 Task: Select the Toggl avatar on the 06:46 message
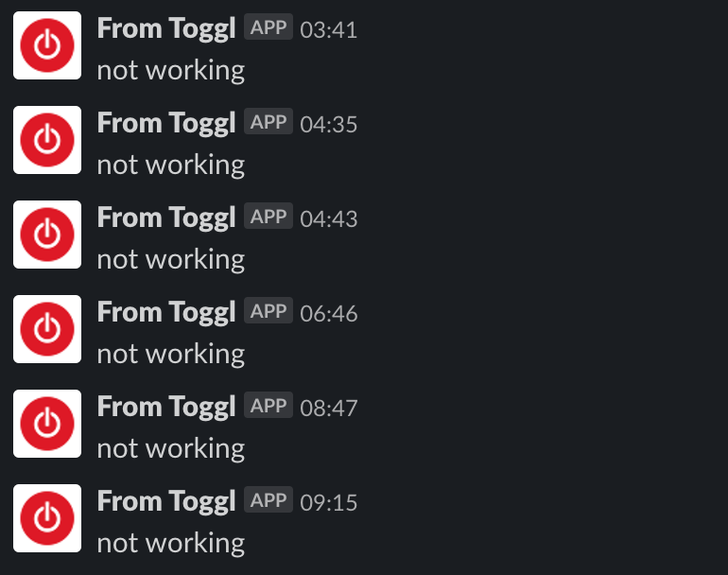pyautogui.click(x=46, y=329)
